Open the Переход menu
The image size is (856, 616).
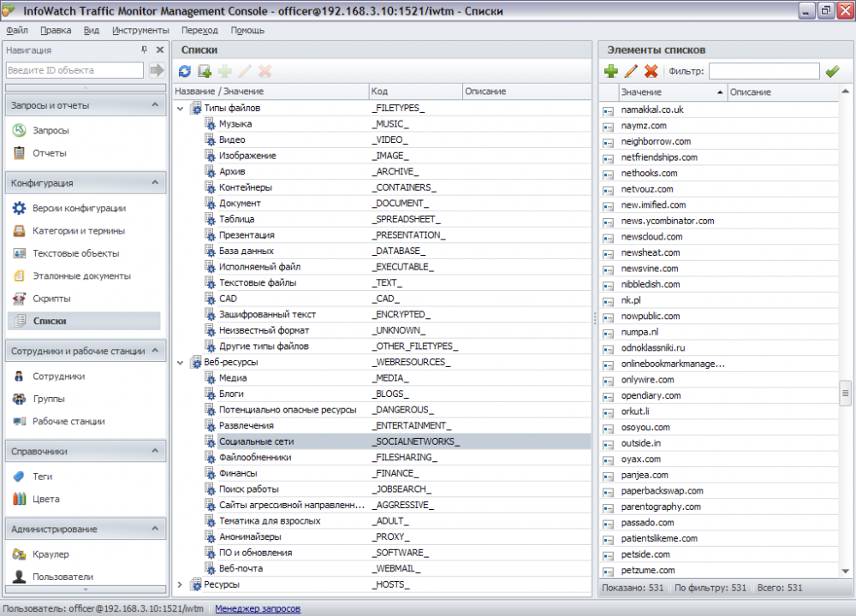click(x=199, y=30)
